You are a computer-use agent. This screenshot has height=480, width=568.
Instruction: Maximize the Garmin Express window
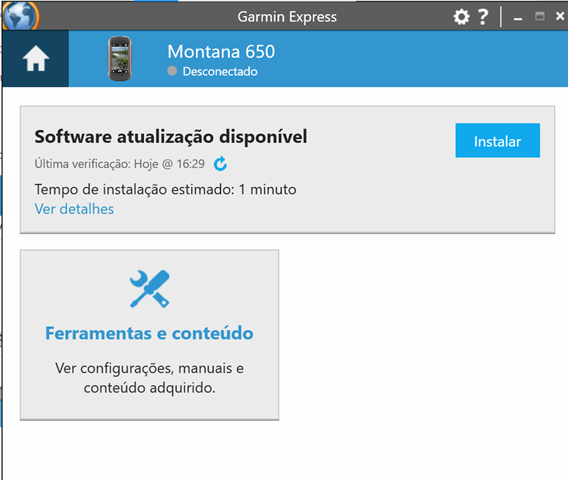pyautogui.click(x=540, y=16)
